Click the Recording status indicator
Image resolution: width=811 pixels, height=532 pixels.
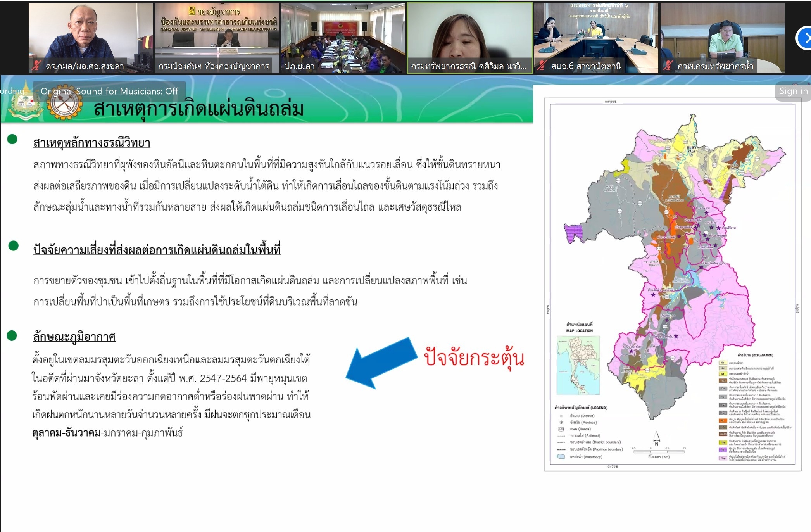12,91
